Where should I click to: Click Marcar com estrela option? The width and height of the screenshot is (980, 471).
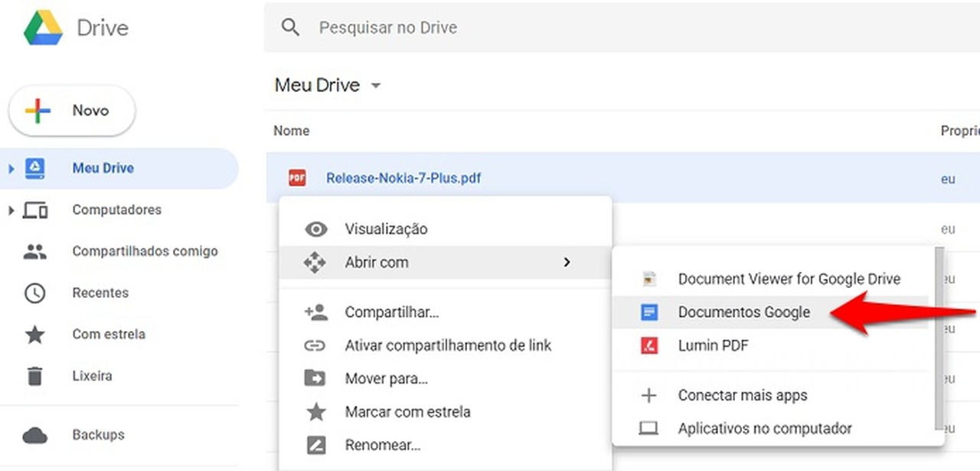tap(407, 412)
